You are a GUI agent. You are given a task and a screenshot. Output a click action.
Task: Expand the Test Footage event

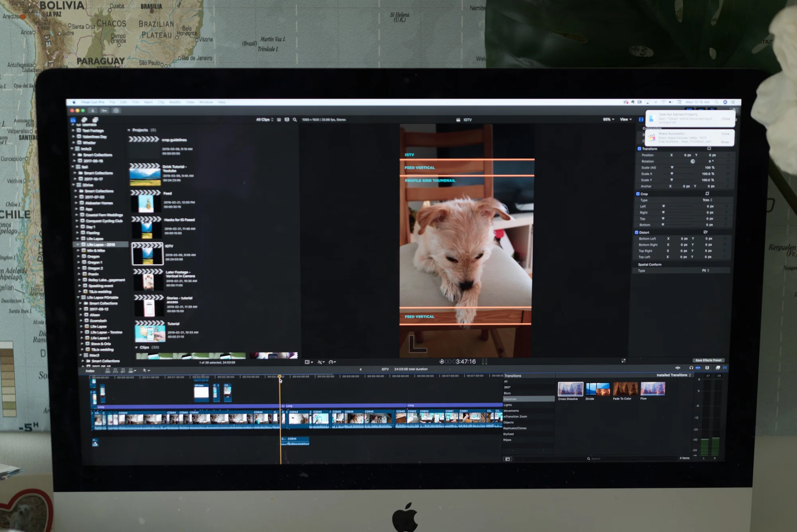click(x=73, y=130)
